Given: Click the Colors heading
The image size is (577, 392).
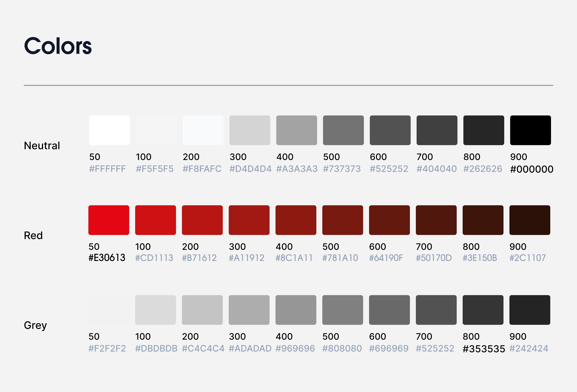Looking at the screenshot, I should [x=58, y=46].
